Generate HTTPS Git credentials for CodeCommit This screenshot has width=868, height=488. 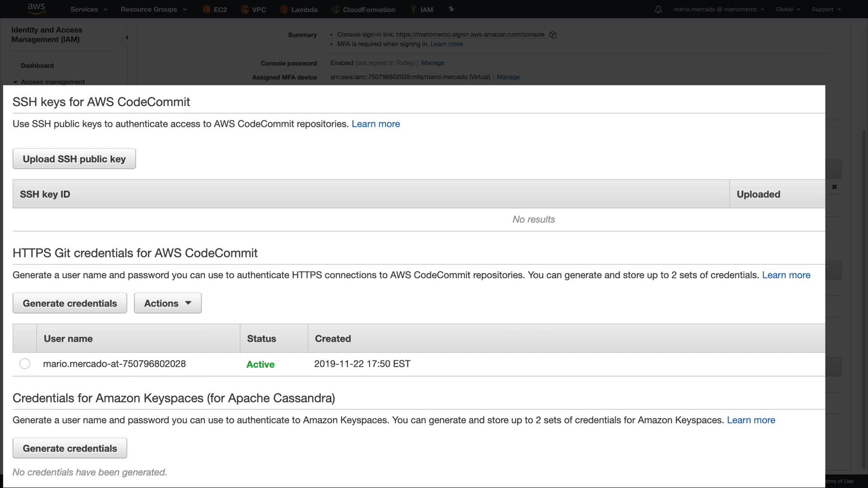point(70,303)
